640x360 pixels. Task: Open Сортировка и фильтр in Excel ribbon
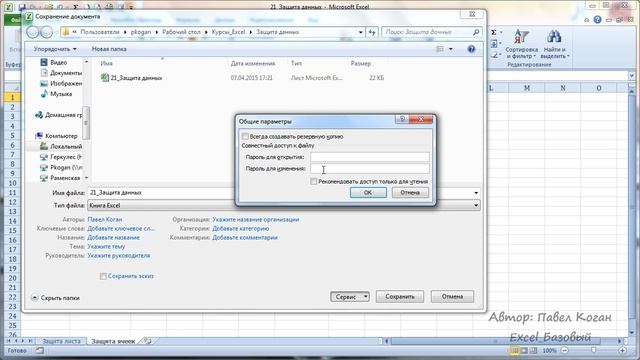tap(521, 44)
